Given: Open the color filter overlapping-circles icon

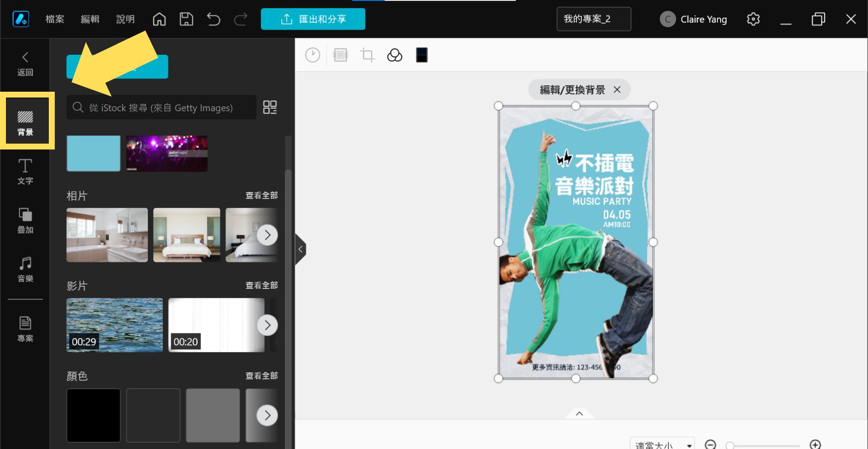Looking at the screenshot, I should coord(395,55).
